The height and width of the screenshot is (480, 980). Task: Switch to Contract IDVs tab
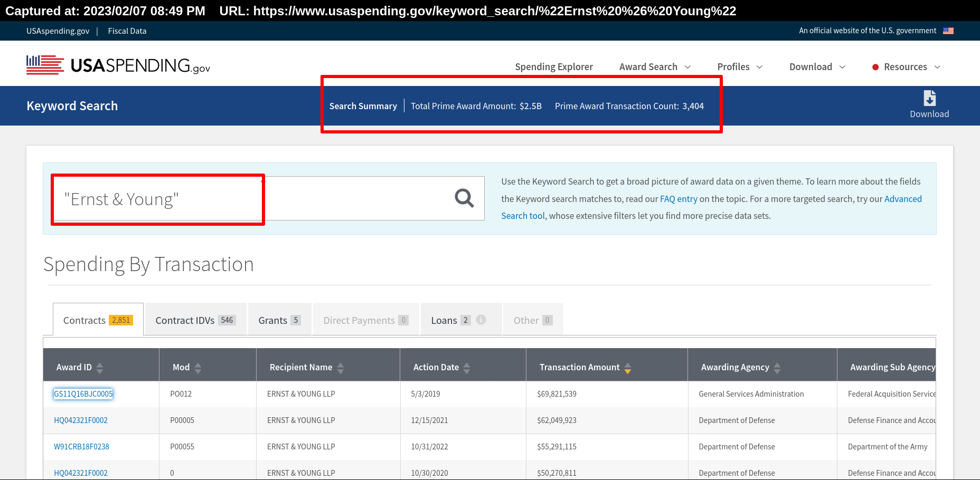[x=195, y=320]
